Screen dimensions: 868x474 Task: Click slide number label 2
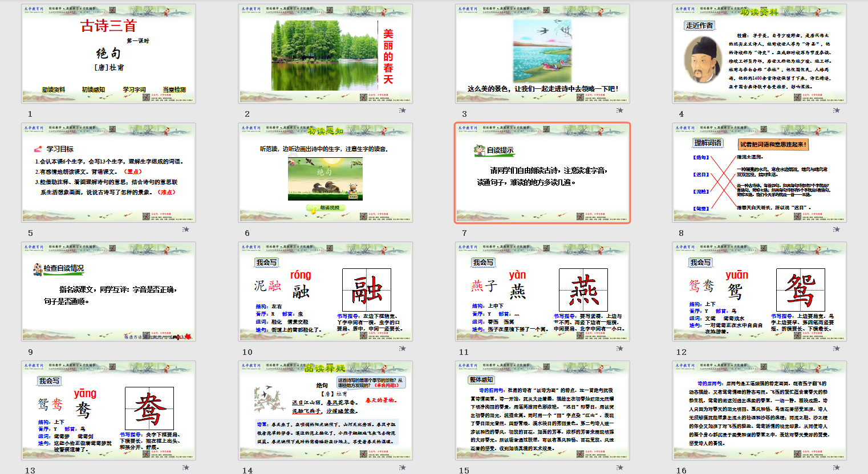248,114
